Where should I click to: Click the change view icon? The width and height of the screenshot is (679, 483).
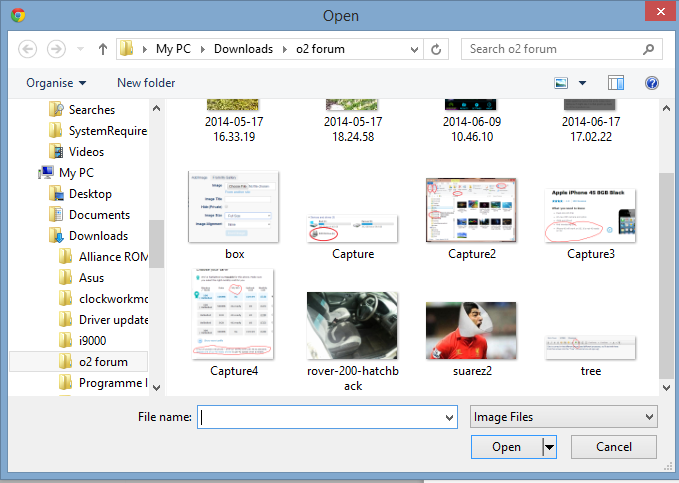[x=561, y=83]
